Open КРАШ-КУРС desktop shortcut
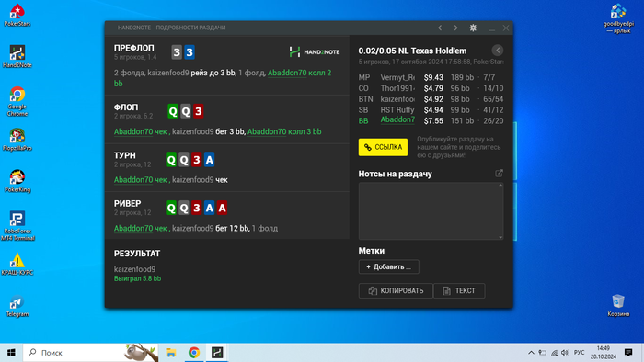 pos(17,264)
